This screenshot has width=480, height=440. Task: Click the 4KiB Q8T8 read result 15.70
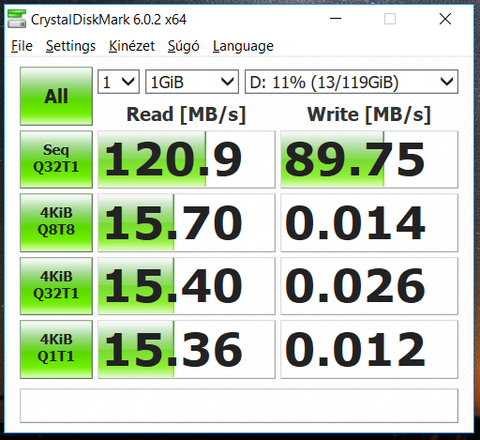click(x=186, y=222)
